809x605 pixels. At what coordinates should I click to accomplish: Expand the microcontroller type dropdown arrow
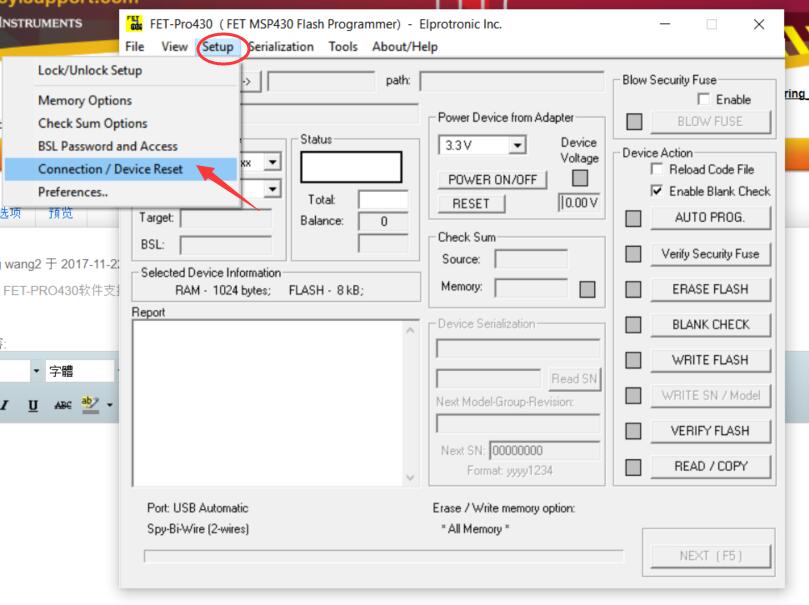tap(272, 189)
